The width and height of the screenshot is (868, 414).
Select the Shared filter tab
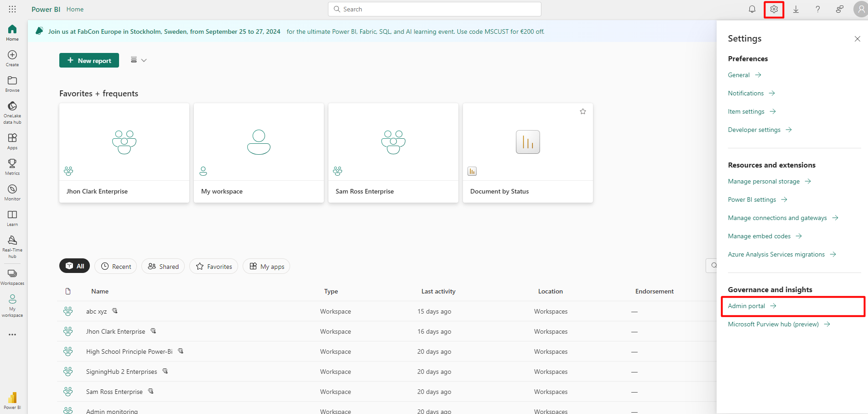click(x=163, y=266)
